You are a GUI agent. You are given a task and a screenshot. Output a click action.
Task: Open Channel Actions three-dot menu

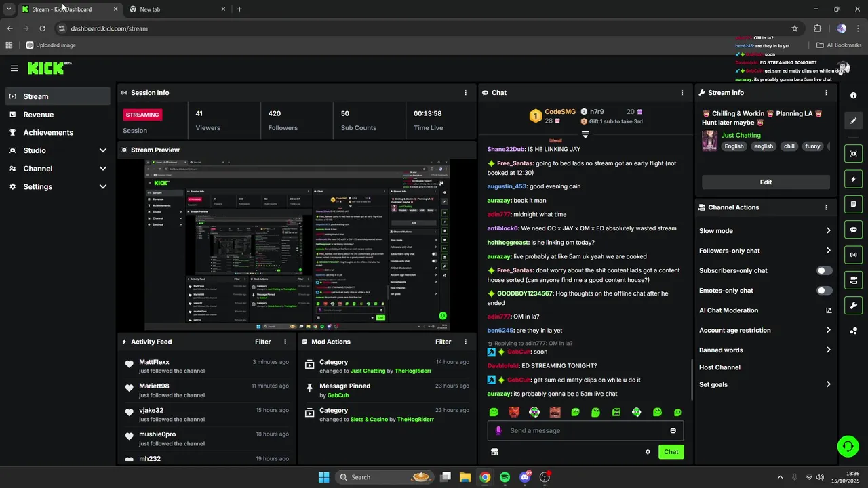(826, 207)
